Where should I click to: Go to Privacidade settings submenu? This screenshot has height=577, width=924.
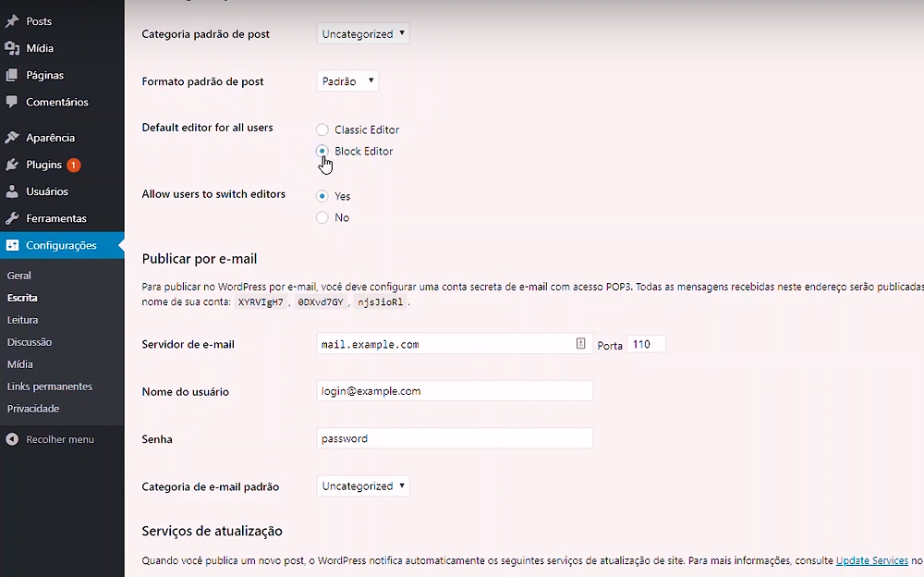click(33, 409)
